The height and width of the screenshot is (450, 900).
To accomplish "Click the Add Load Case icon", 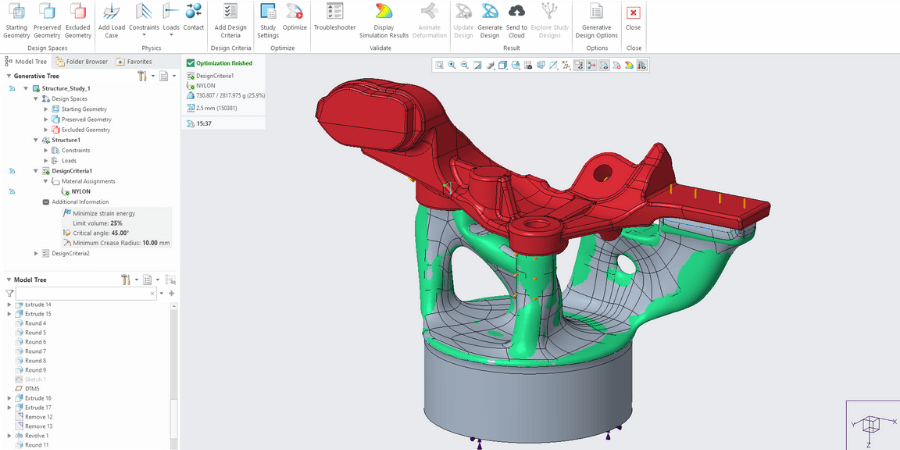I will (111, 12).
